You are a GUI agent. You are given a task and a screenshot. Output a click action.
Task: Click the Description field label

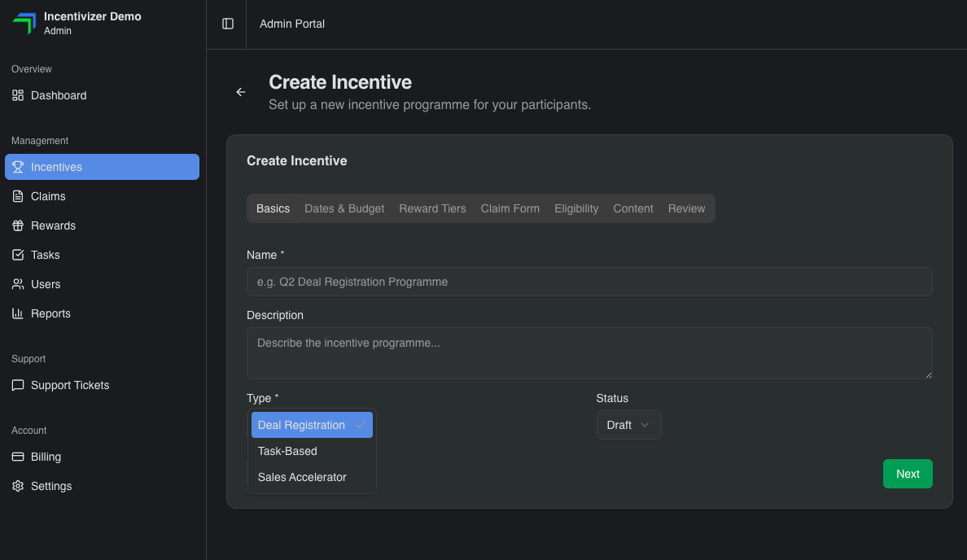click(275, 315)
